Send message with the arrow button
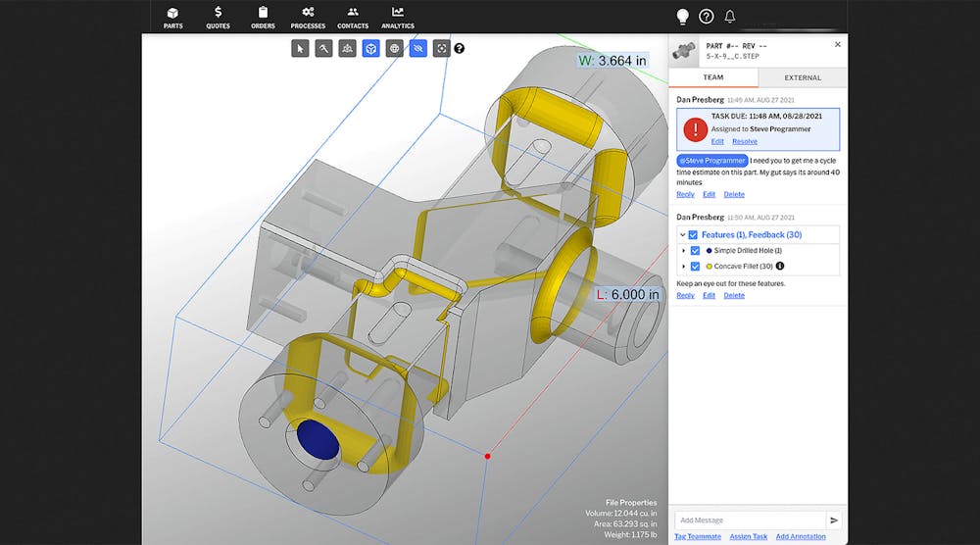980x545 pixels. (x=834, y=520)
